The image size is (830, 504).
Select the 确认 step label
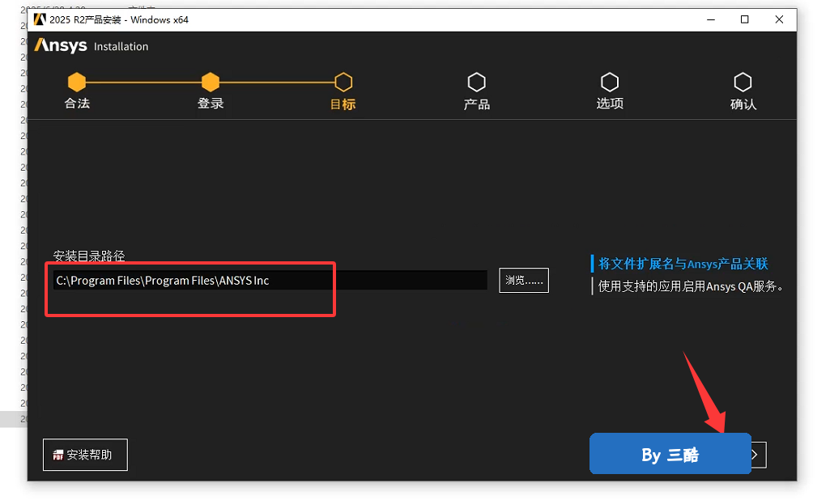(743, 104)
